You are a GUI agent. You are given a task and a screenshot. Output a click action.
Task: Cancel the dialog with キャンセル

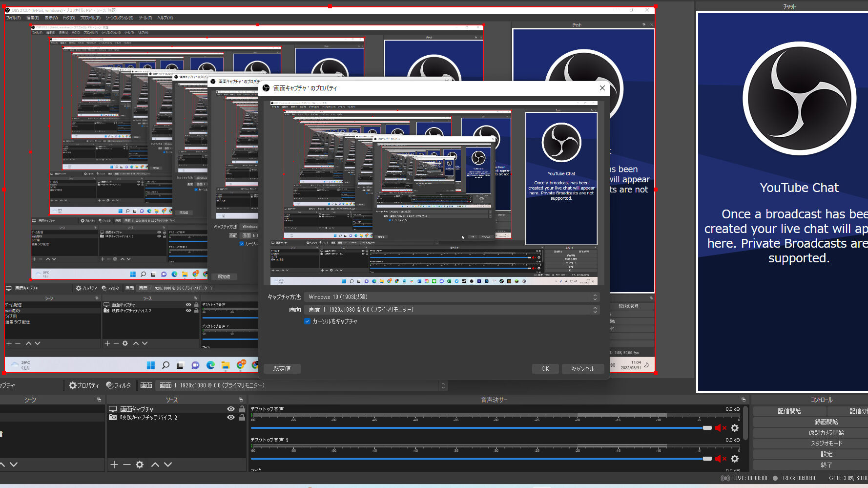tap(582, 369)
